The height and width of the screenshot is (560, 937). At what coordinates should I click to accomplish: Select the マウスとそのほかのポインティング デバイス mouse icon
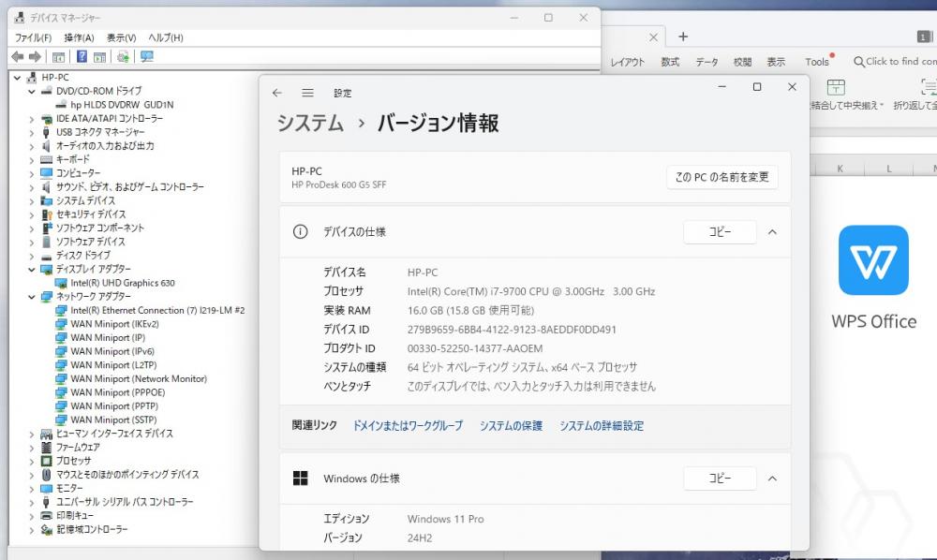coord(46,475)
